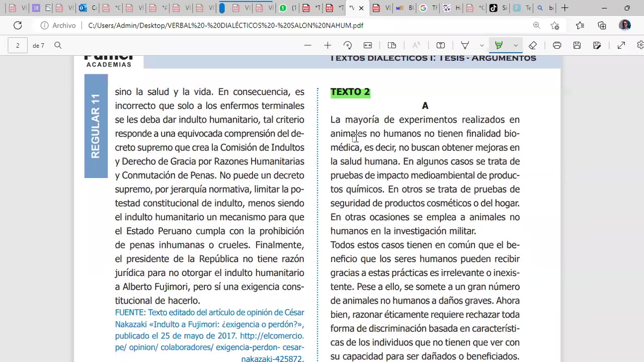Switch to the purple icon tab
Screen dimensions: 644x362
point(36,8)
